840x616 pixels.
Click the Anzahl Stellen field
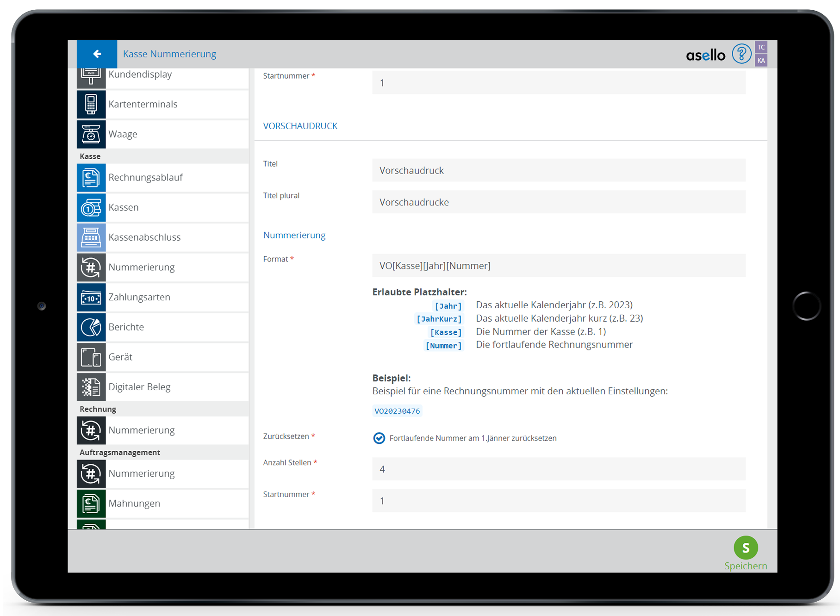click(x=558, y=469)
